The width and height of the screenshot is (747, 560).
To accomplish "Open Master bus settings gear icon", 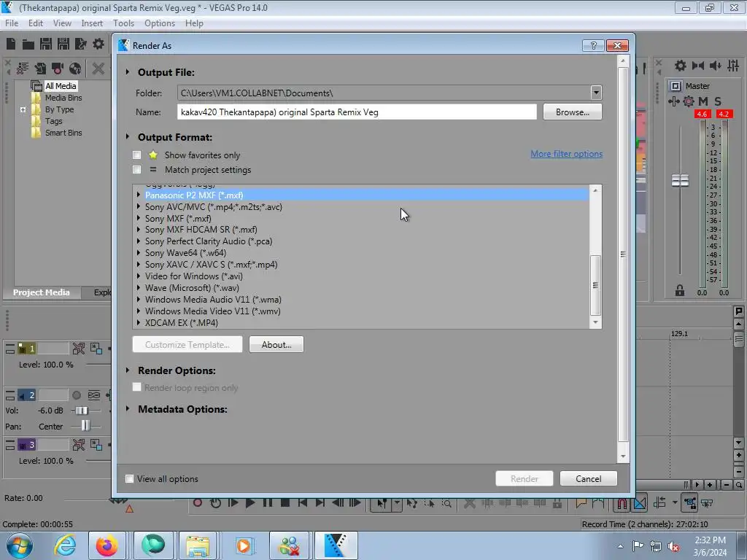I will coord(681,66).
